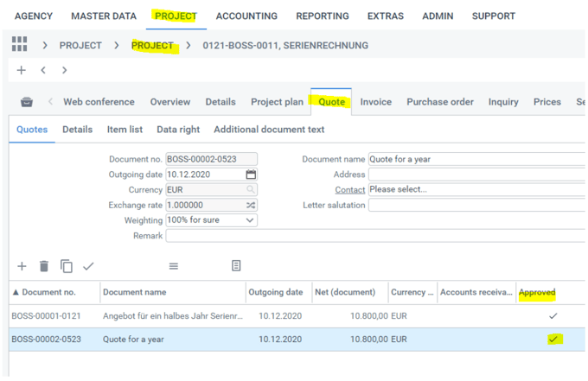Open the app grid menu icon
Image resolution: width=588 pixels, height=381 pixels.
[x=19, y=45]
